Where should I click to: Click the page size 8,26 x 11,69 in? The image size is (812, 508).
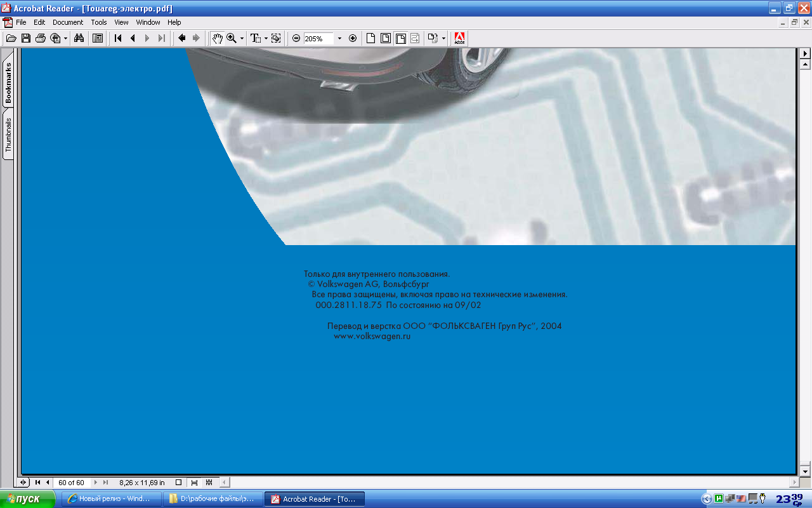(x=142, y=483)
